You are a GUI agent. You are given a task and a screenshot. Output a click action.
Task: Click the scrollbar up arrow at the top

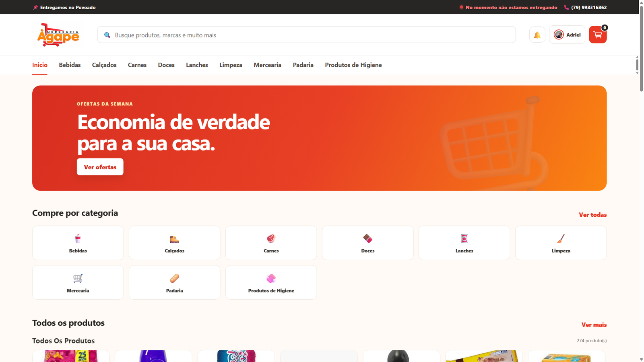642,2
